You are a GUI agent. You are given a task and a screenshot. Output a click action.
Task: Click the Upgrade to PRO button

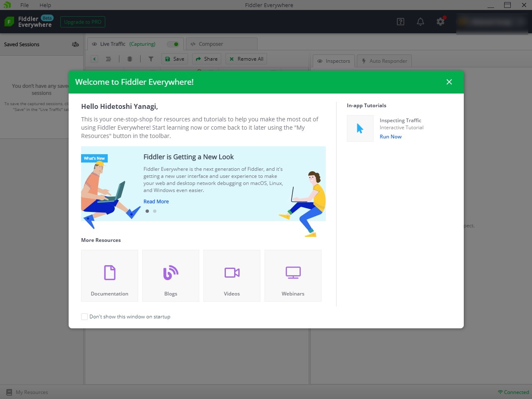click(x=83, y=22)
